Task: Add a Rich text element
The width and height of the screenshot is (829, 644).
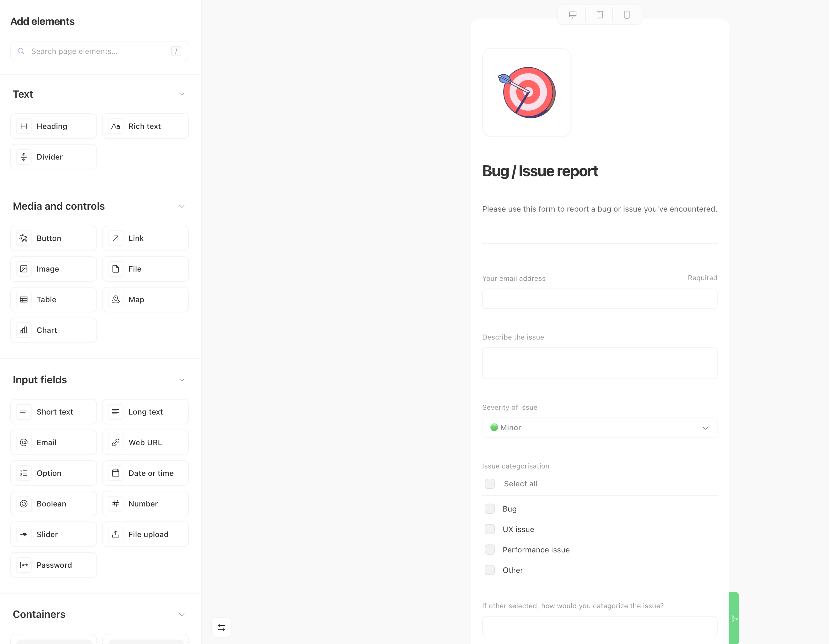Action: pos(146,126)
